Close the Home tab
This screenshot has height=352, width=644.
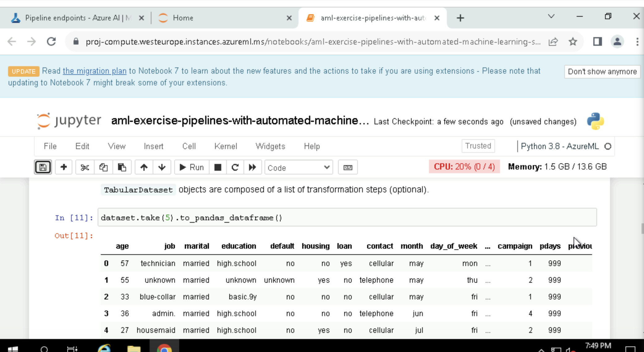point(289,18)
